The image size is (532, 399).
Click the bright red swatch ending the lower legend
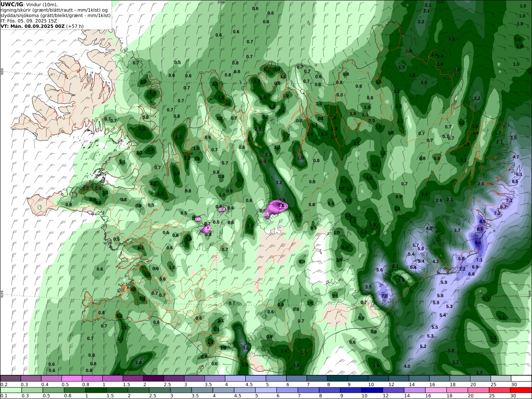521,390
